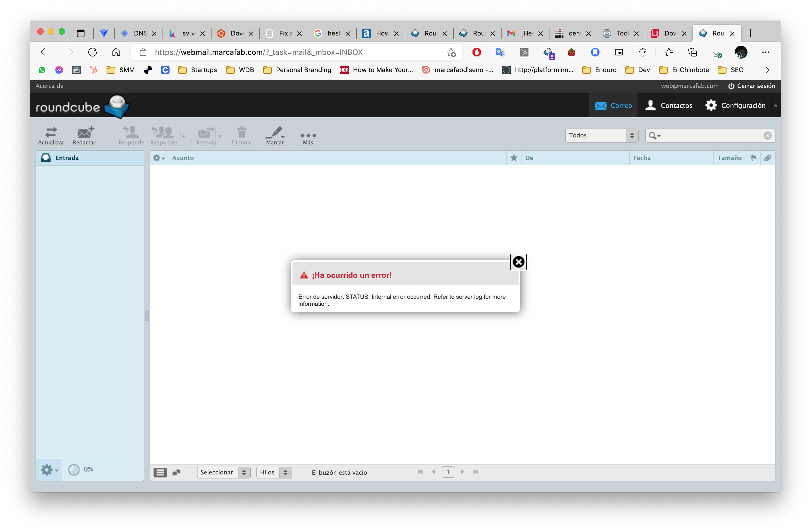Toggle list view mode button
811x532 pixels.
(x=160, y=472)
